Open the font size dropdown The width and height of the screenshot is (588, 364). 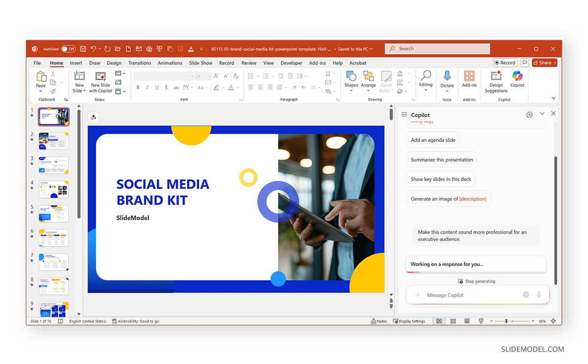click(209, 76)
